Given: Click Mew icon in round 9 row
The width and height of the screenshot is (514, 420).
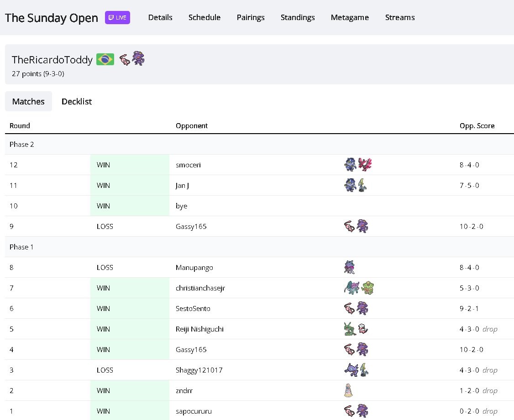Looking at the screenshot, I should click(350, 227).
